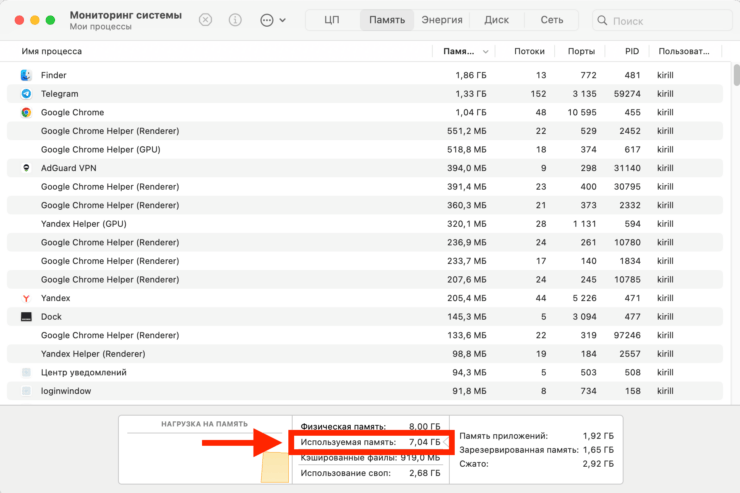Open the Диск tab

pyautogui.click(x=496, y=20)
